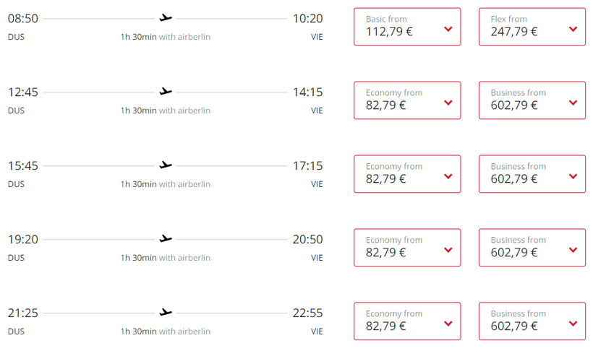The image size is (593, 364).
Task: Open Business fare dropdown for 12:45 flight
Action: pos(532,100)
